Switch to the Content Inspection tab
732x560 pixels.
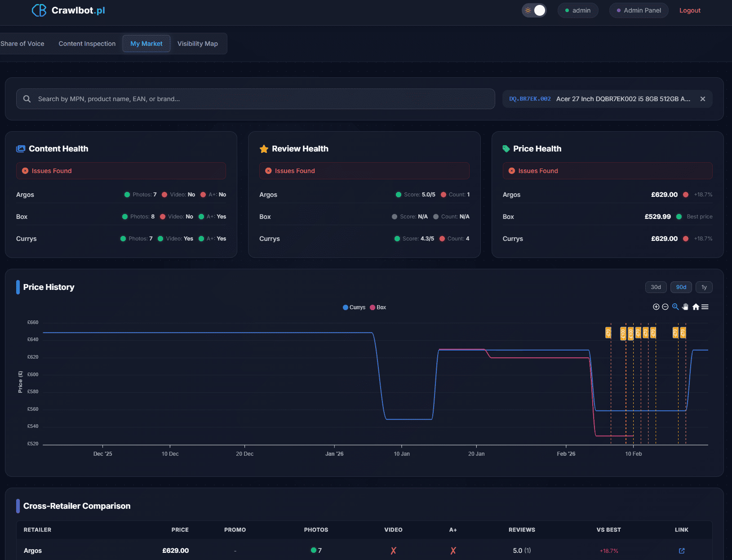pos(87,44)
